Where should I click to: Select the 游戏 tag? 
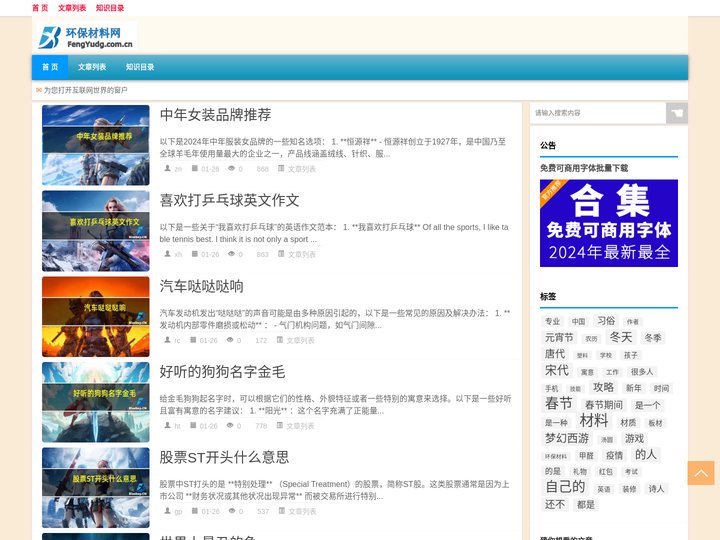coord(634,439)
